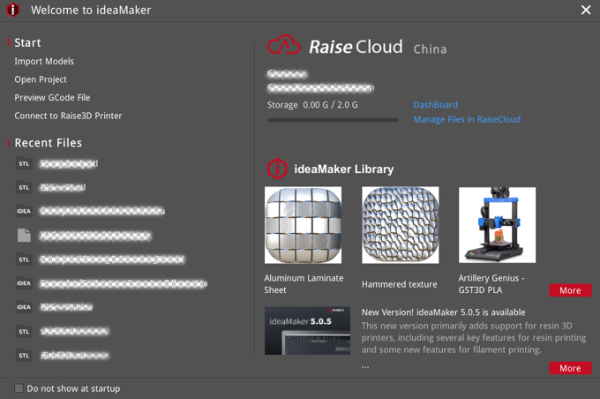Click the RaiseCloud cloud logo icon
The width and height of the screenshot is (600, 399).
284,45
